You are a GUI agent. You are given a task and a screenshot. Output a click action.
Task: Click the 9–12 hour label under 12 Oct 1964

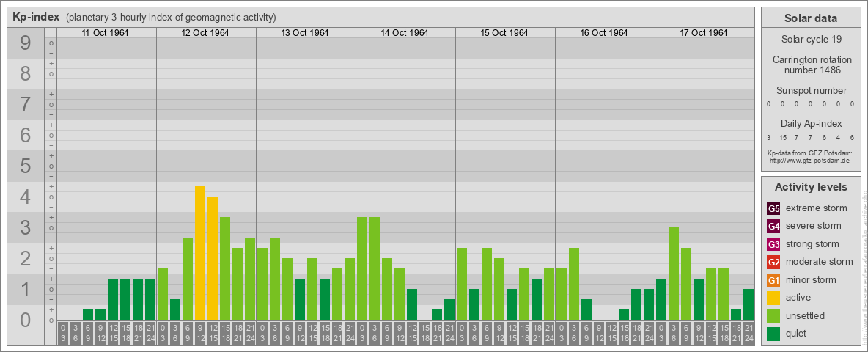pos(200,334)
